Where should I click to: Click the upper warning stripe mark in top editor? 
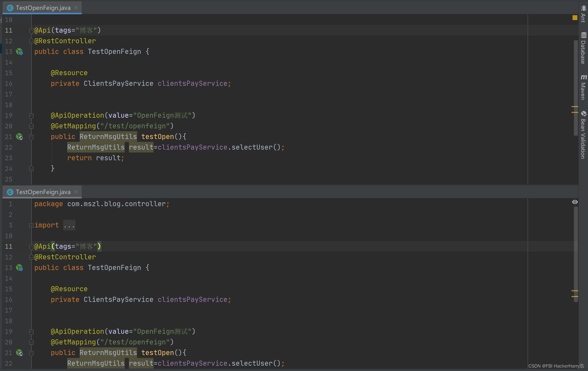575,107
